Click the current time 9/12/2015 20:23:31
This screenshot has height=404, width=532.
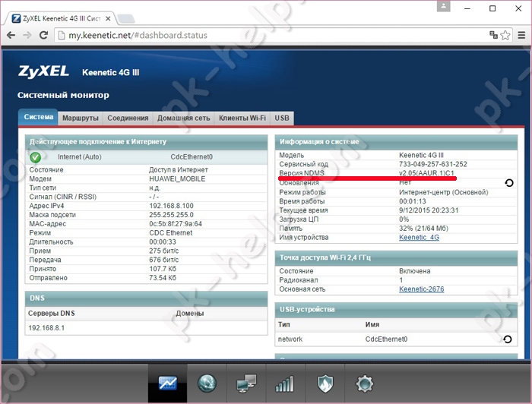coord(429,210)
